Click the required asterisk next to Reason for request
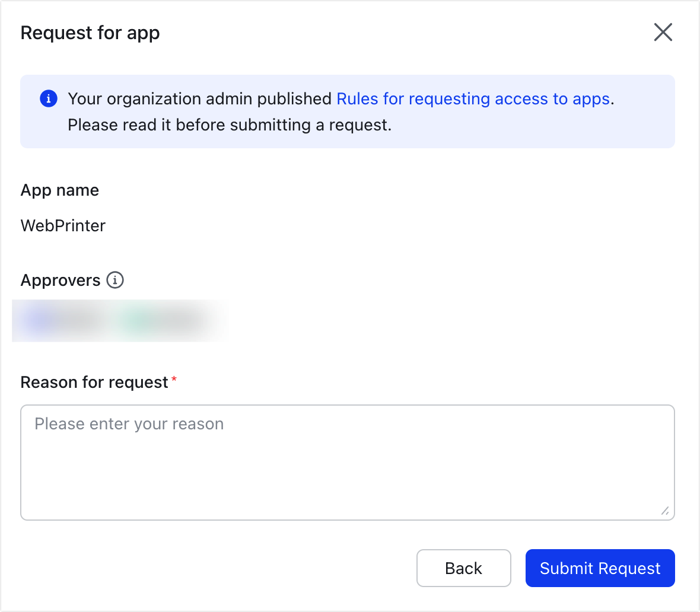700x612 pixels. click(x=174, y=378)
